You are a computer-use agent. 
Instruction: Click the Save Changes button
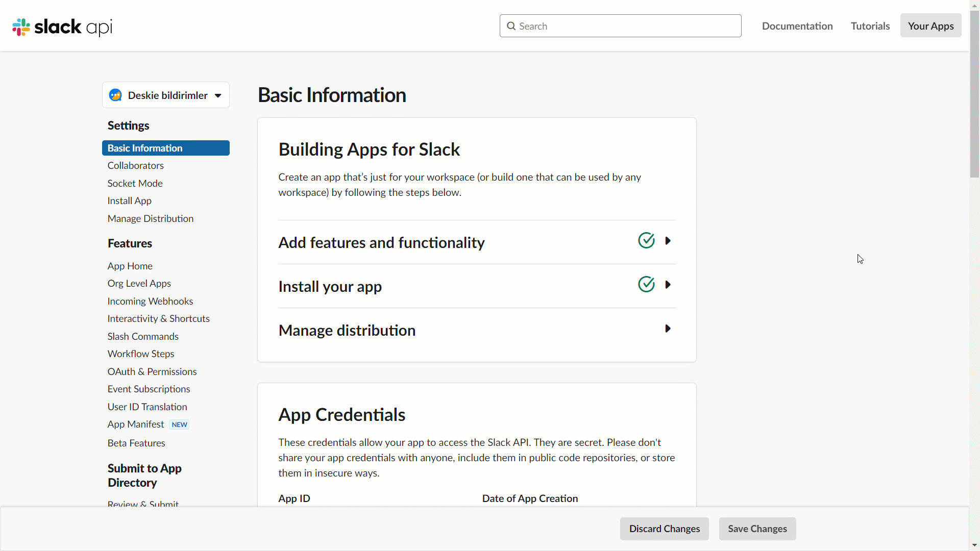coord(757,529)
